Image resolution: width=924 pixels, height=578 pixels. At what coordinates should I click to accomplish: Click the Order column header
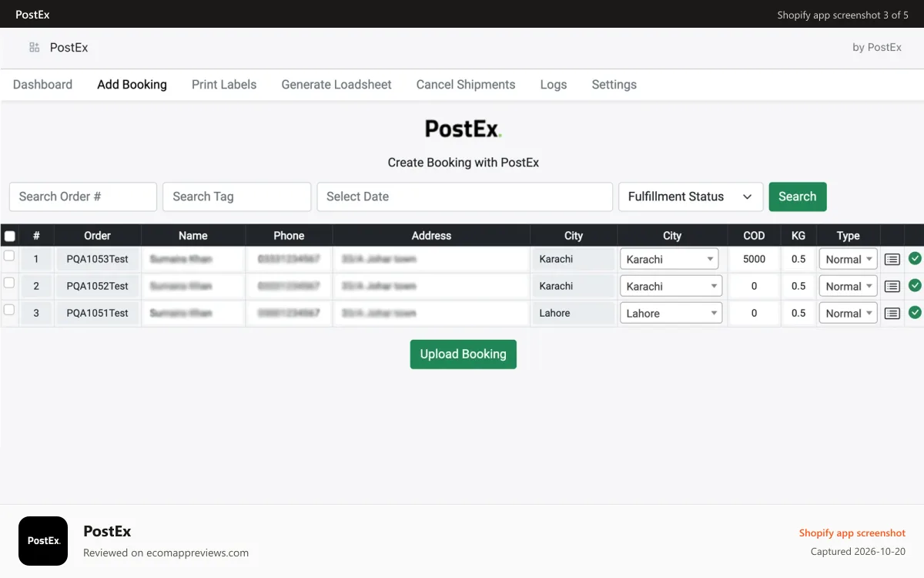98,236
